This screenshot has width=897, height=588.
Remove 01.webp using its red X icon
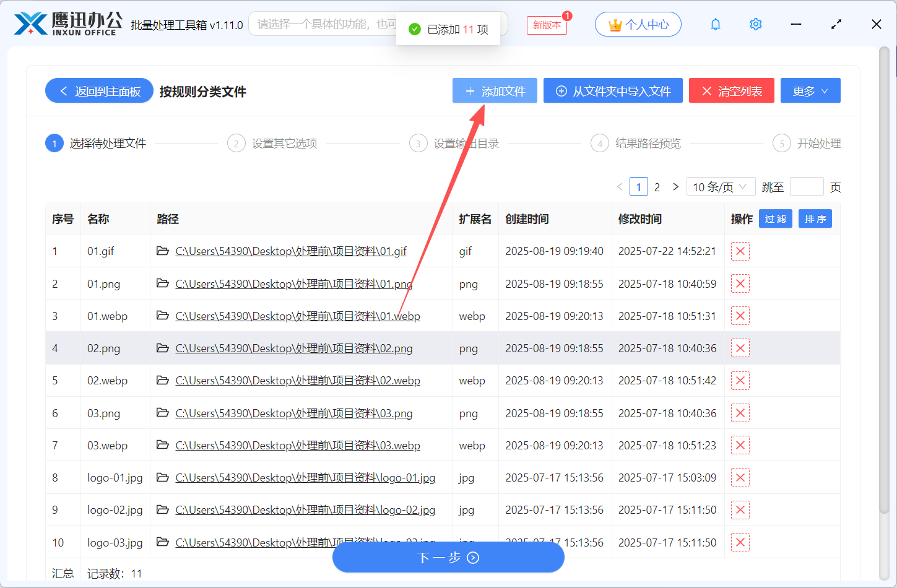740,316
